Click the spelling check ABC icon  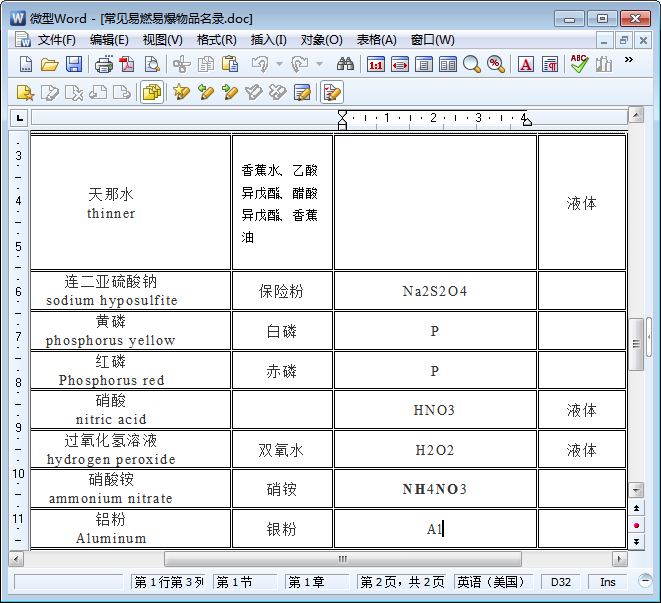pyautogui.click(x=579, y=64)
